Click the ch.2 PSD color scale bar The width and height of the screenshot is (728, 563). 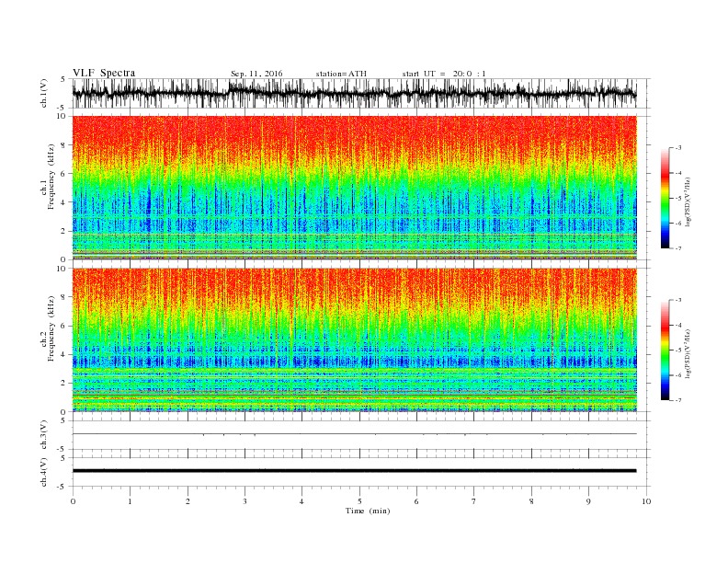click(x=665, y=350)
